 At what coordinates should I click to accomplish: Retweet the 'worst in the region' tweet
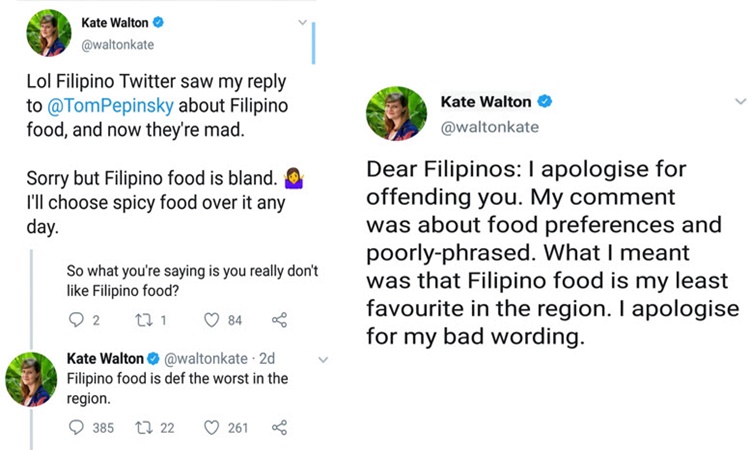coord(142,427)
